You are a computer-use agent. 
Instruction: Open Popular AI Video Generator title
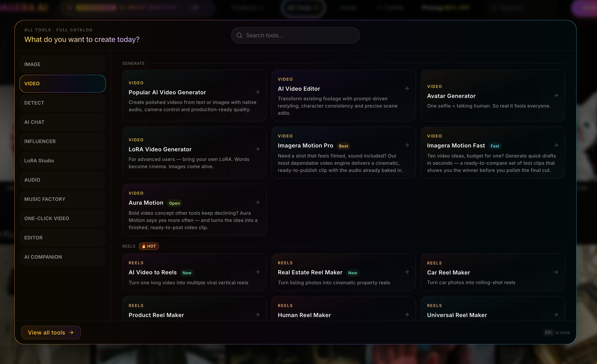tap(167, 92)
